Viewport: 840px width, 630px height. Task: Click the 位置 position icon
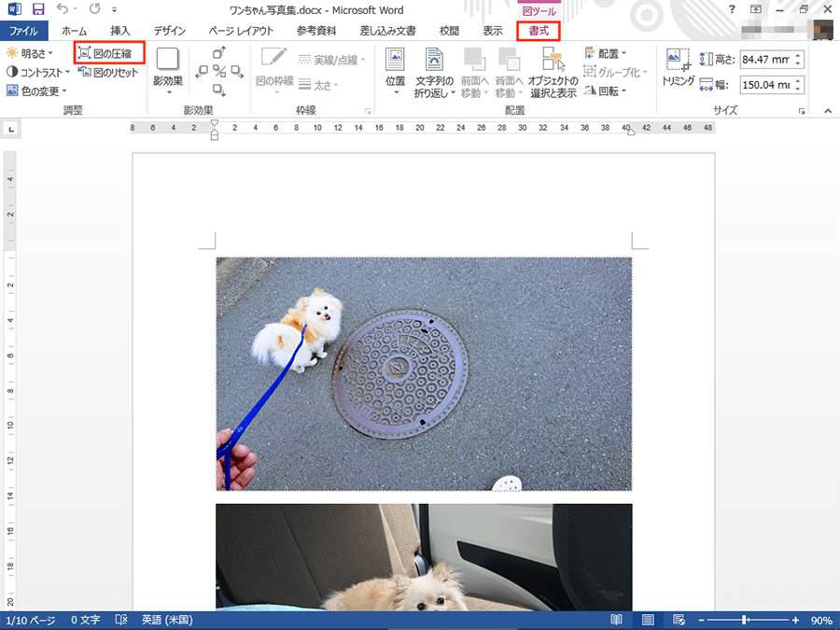(x=396, y=60)
